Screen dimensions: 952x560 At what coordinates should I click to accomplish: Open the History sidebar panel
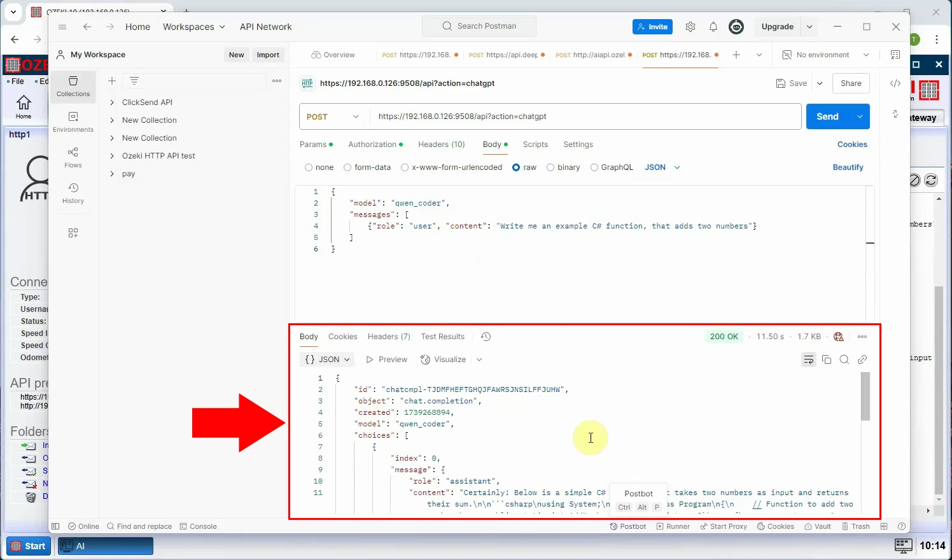[73, 193]
